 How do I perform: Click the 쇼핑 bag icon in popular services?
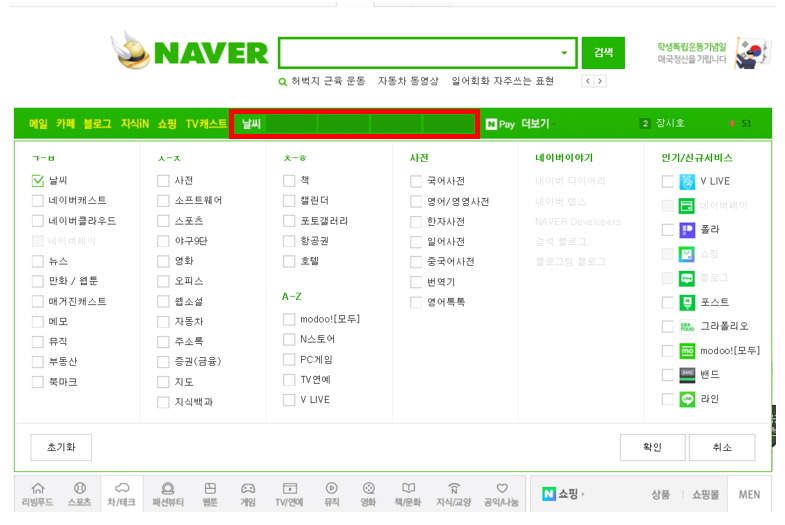coord(687,254)
